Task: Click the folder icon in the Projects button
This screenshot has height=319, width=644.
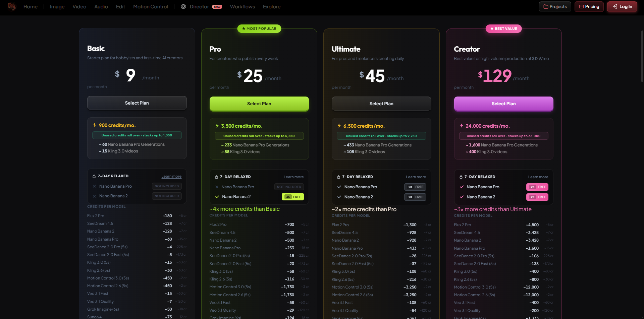Action: 546,7
